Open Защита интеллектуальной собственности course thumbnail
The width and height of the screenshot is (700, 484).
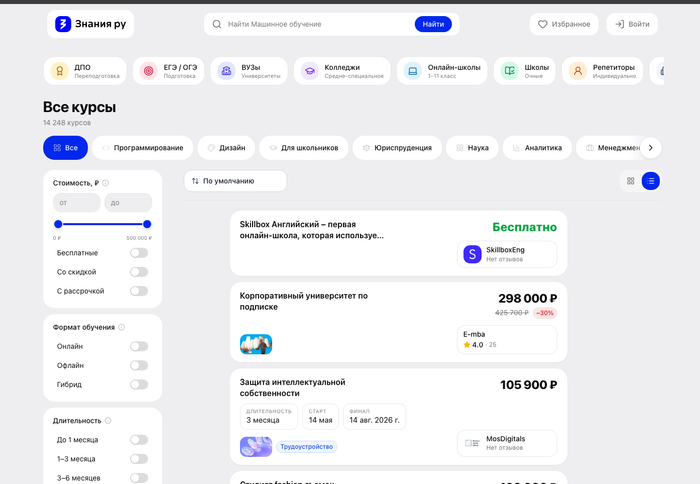point(256,446)
